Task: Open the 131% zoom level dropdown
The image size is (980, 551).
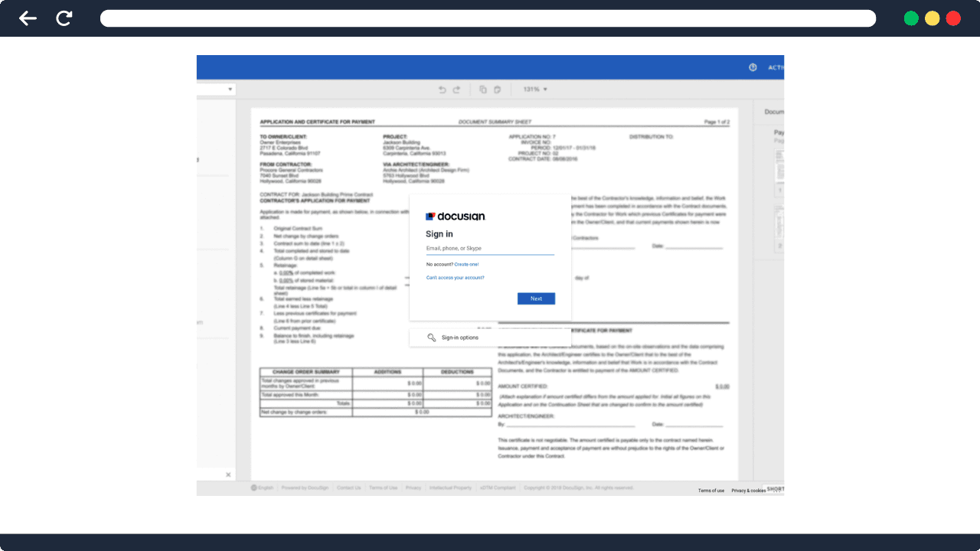Action: point(535,90)
